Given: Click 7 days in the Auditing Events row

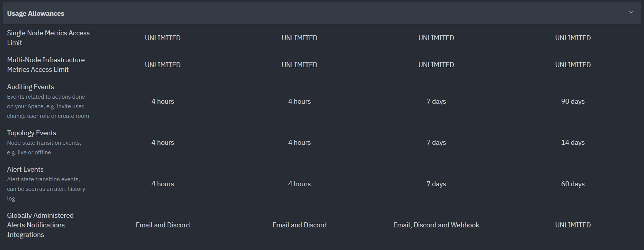Looking at the screenshot, I should 436,101.
